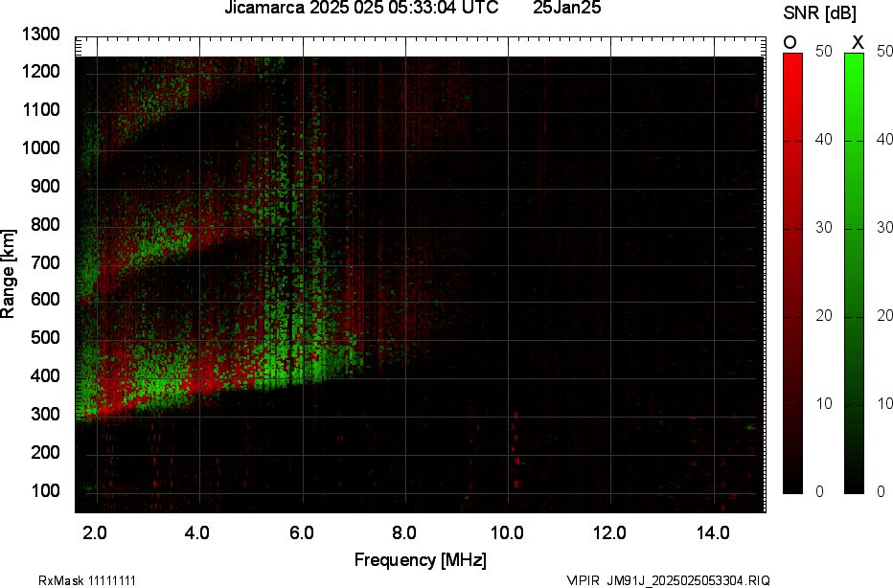The image size is (893, 588).
Task: Click the 12.0 tick label on the frequency axis
Action: click(x=610, y=533)
